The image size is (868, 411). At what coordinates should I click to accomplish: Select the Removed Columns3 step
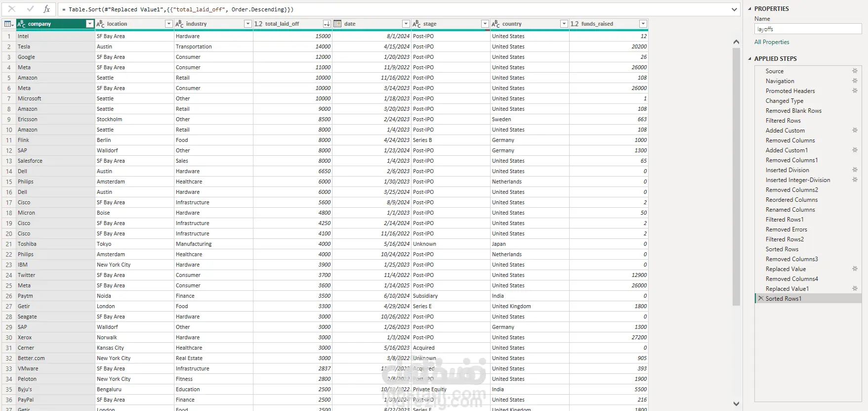(x=792, y=259)
